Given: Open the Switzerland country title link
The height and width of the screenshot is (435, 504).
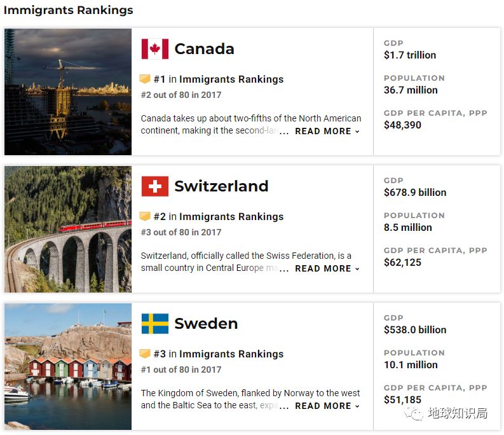Looking at the screenshot, I should [221, 186].
